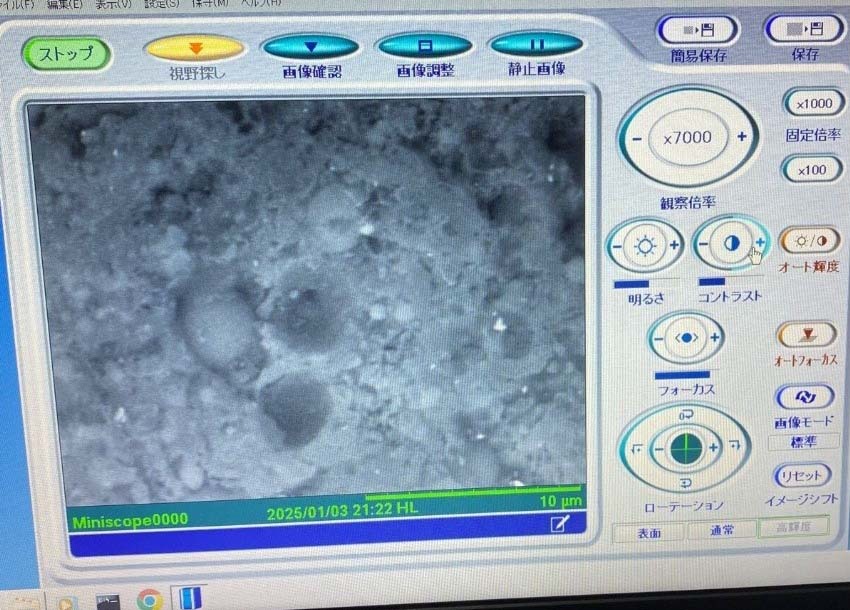Viewport: 850px width, 610px height.
Task: Decrease observation magnification with the minus
Action: [636, 137]
